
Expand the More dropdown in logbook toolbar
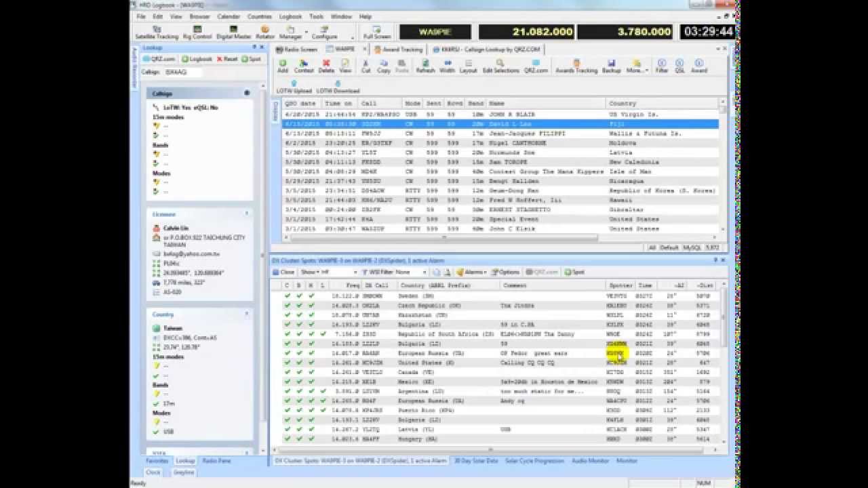point(637,66)
